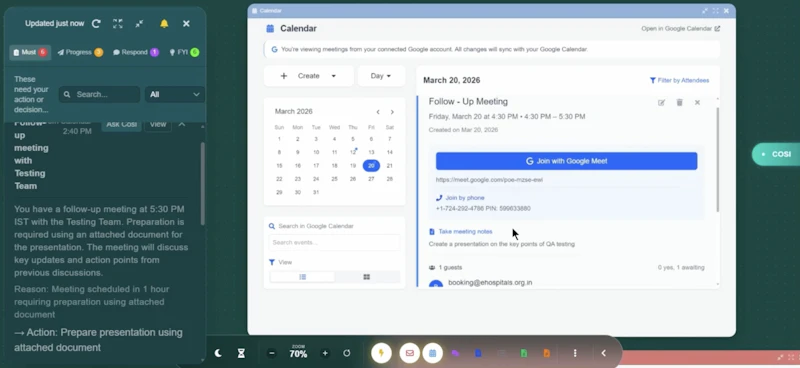Go to previous month in mini calendar
Screen dimensions: 800x368
click(x=378, y=112)
